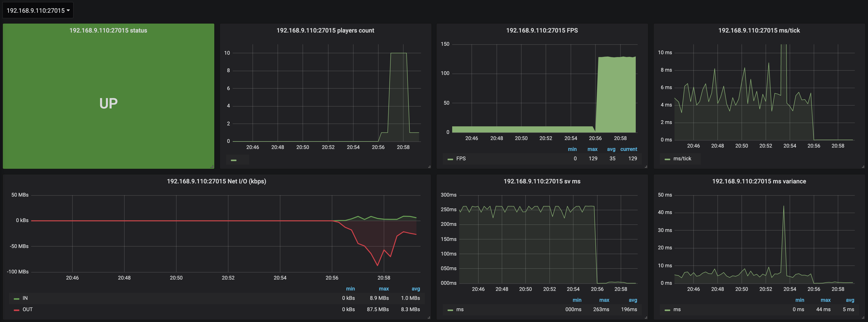Click the unnamed players count legend marker

[233, 160]
